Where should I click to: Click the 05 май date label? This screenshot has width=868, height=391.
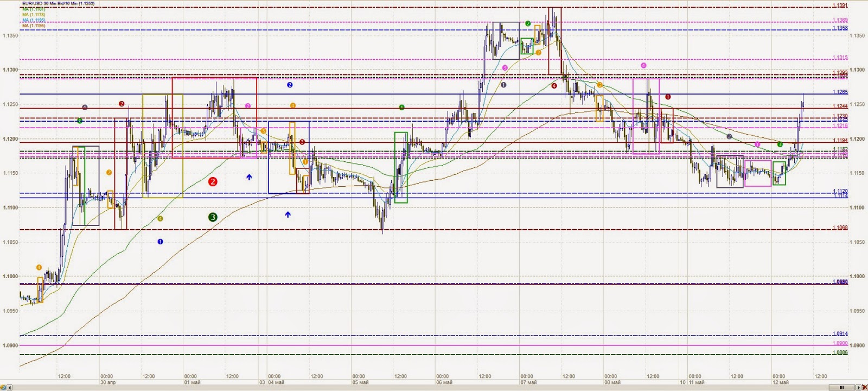click(360, 382)
